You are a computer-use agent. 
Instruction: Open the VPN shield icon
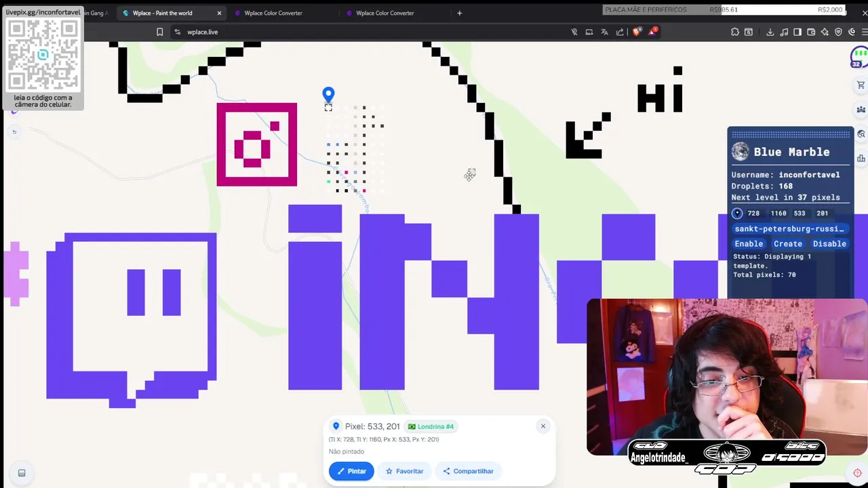(838, 32)
